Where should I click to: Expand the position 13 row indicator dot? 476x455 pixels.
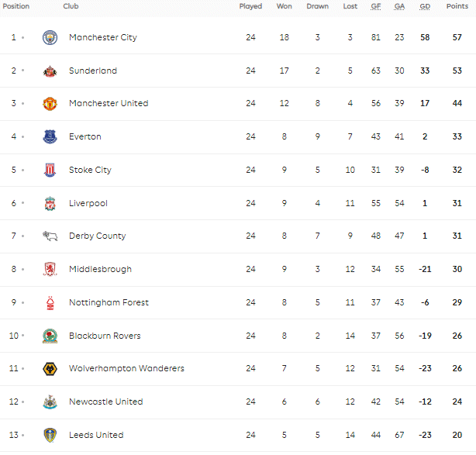[22, 436]
